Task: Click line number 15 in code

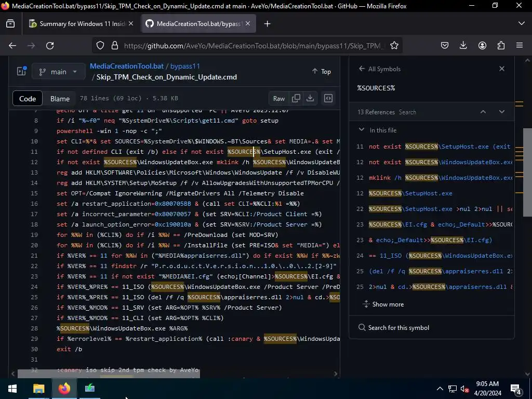Action: [x=34, y=193]
